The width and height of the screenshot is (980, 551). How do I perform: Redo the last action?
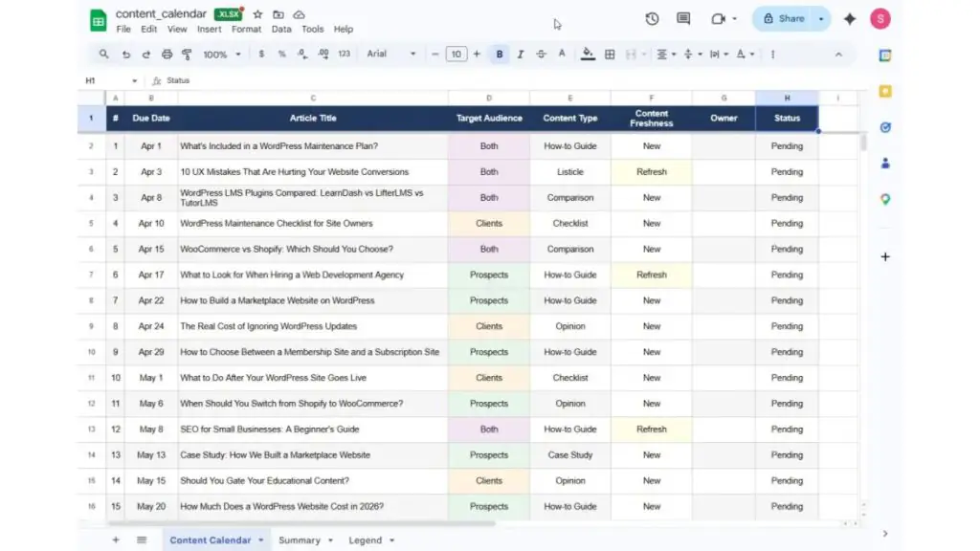146,55
